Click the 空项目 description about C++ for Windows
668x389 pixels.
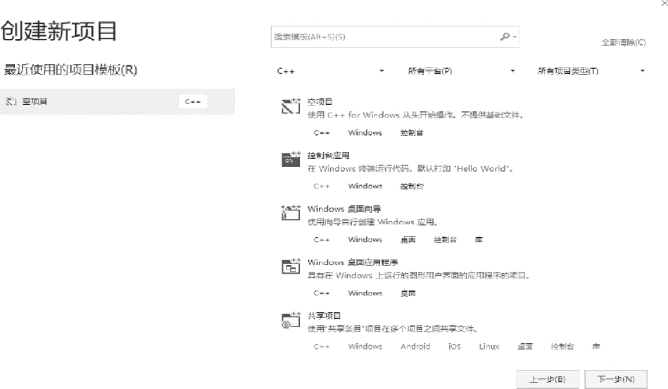(415, 115)
